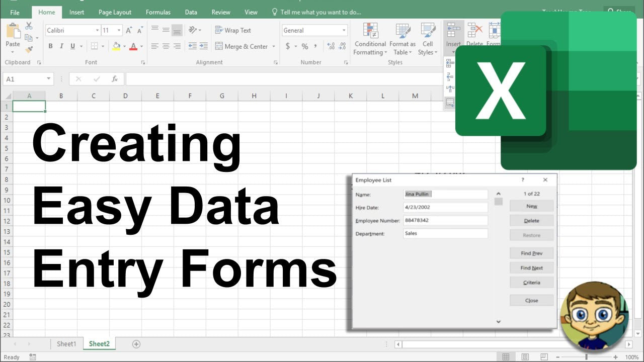Screen dimensions: 644x362
Task: Switch to Page Layout view icon
Action: click(525, 356)
